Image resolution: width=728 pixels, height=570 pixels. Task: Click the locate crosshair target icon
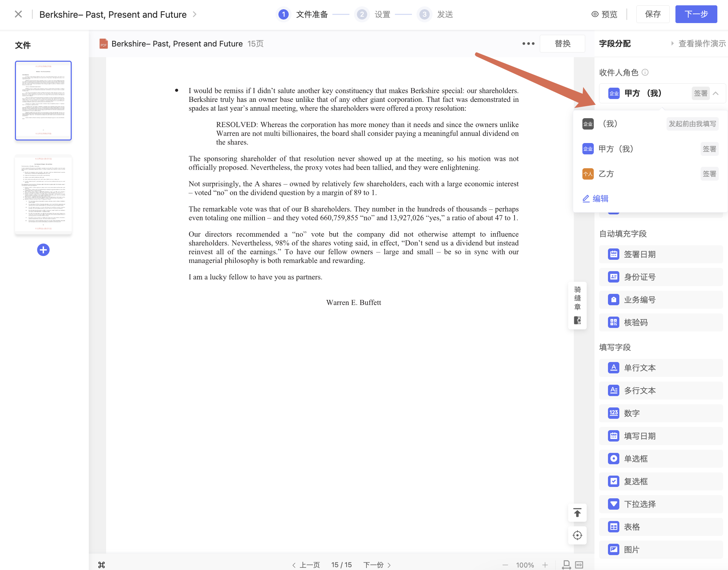point(577,535)
